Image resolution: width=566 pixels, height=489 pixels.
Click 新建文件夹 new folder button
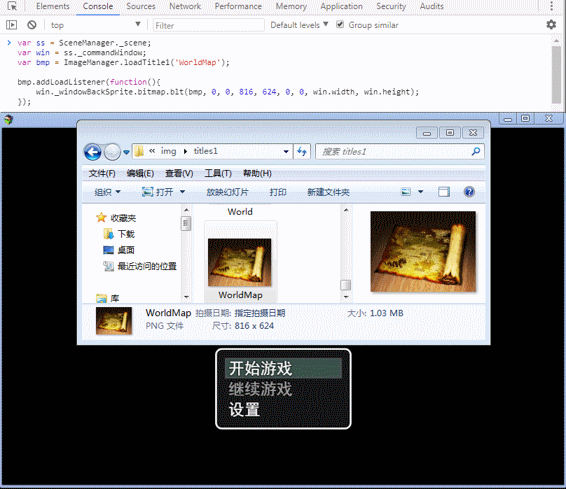pos(328,192)
